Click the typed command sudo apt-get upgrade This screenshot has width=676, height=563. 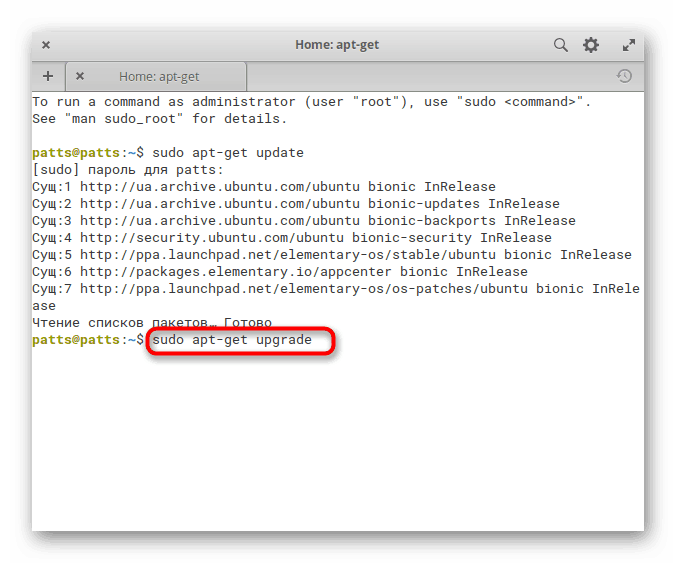click(232, 340)
